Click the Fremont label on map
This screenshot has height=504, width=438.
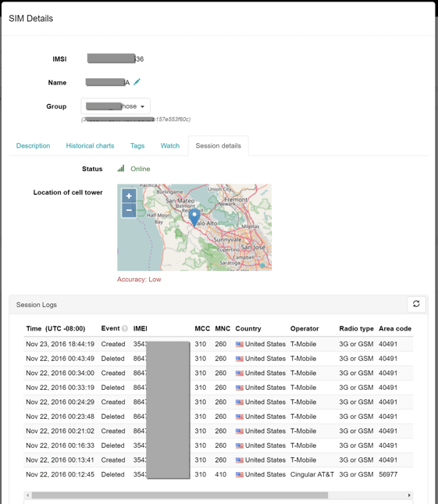236,199
